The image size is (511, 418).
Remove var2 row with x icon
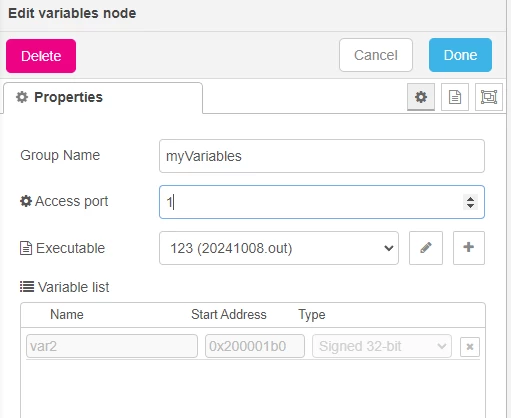click(x=470, y=347)
